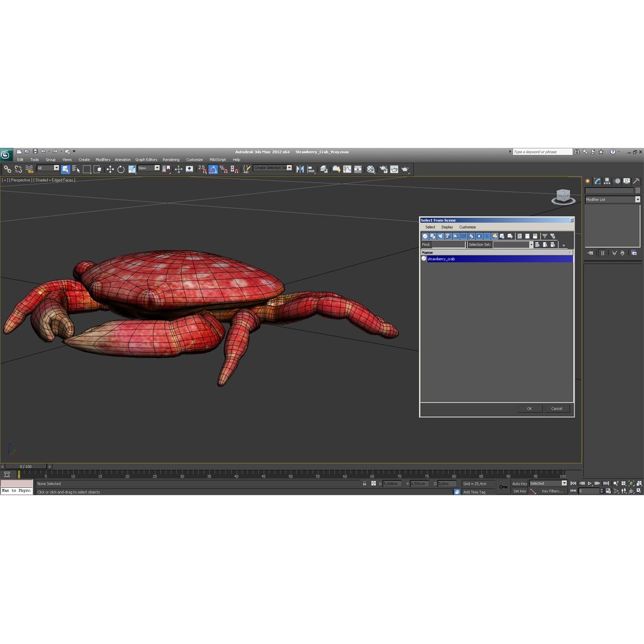Screen dimensions: 644x644
Task: Click OK in Select From Scene
Action: [x=530, y=408]
